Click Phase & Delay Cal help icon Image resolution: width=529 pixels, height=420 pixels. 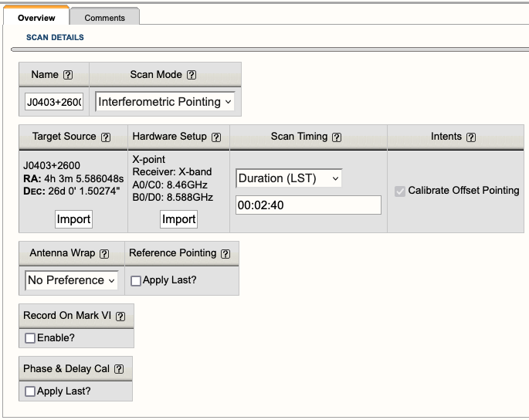(x=118, y=369)
